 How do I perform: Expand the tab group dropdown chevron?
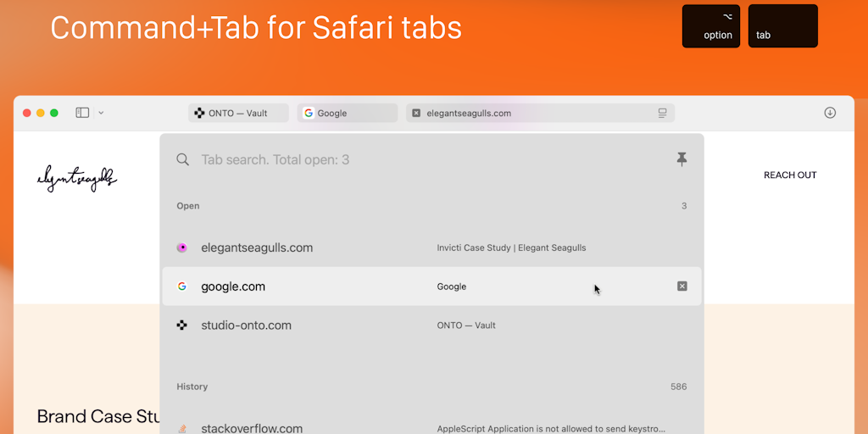[x=101, y=113]
